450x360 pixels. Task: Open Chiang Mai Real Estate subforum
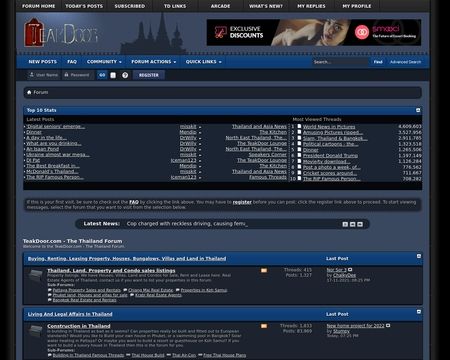coord(151,290)
